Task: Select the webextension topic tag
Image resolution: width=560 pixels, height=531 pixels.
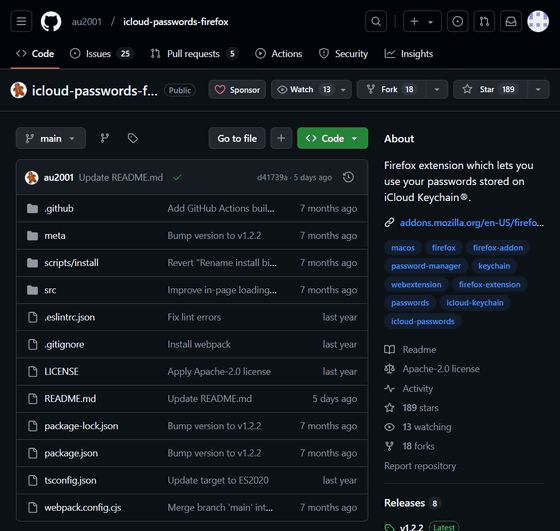Action: tap(416, 284)
